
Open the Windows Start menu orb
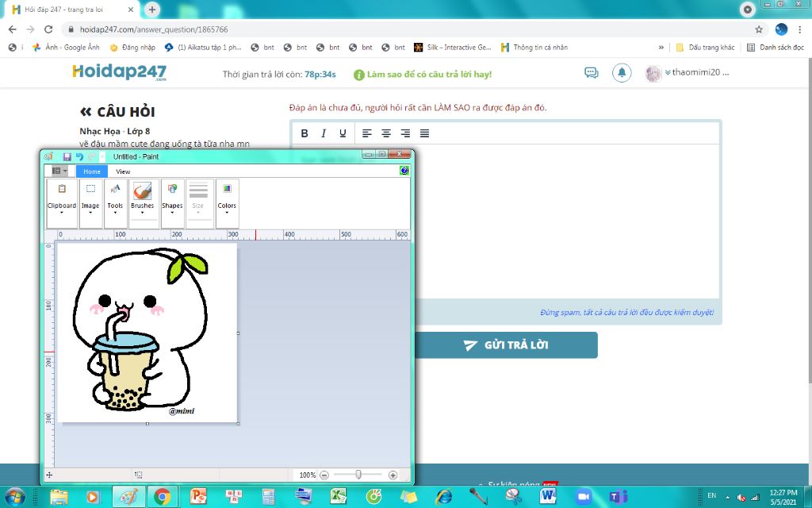(14, 497)
